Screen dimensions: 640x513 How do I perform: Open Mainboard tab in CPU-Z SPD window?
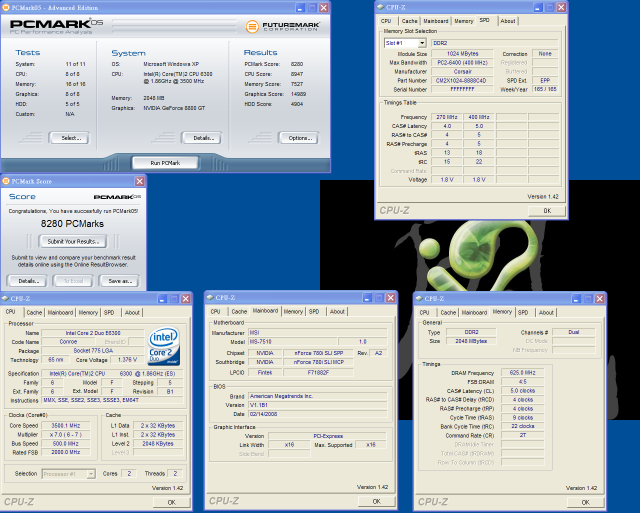tap(436, 21)
